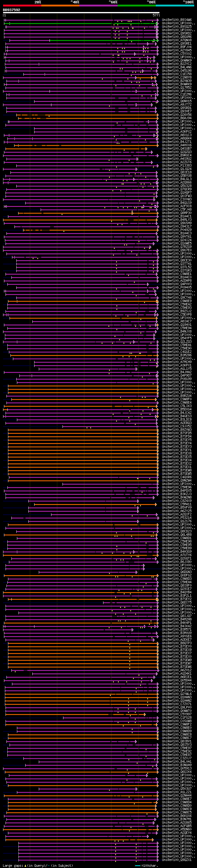Open hit UniRef100_Q8GUM6
Image resolution: width=197 pixels, height=868 pixels.
pyautogui.click(x=177, y=37)
